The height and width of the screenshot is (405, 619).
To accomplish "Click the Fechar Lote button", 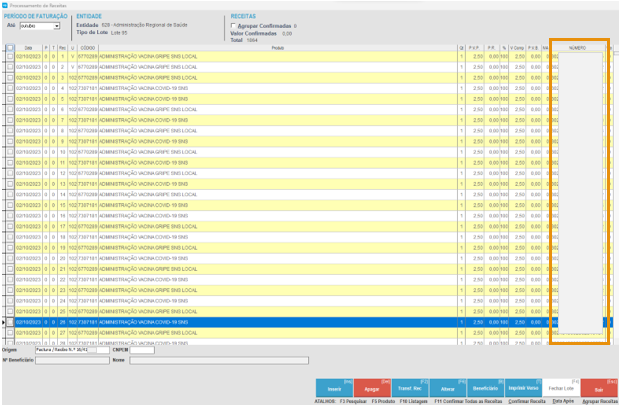I will pos(558,386).
